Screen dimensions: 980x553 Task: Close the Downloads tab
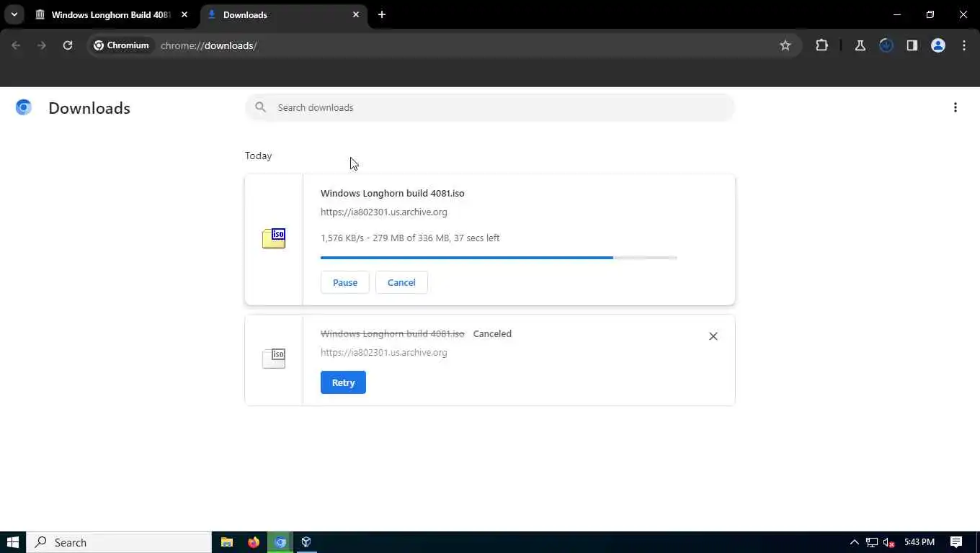pos(356,14)
